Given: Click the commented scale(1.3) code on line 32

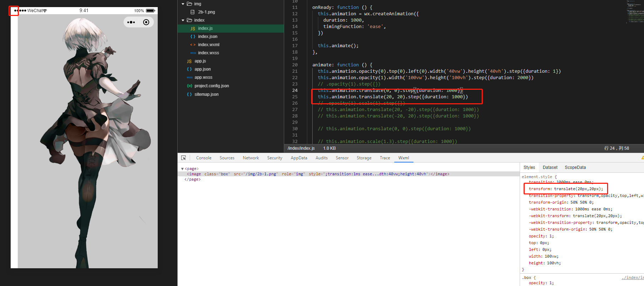Looking at the screenshot, I should pyautogui.click(x=388, y=142).
